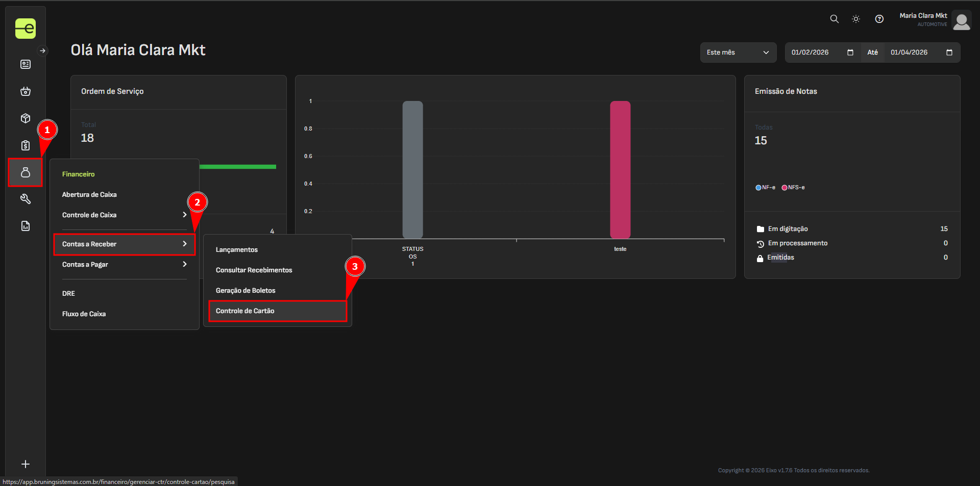Open the ID card sidebar icon

coord(26,64)
